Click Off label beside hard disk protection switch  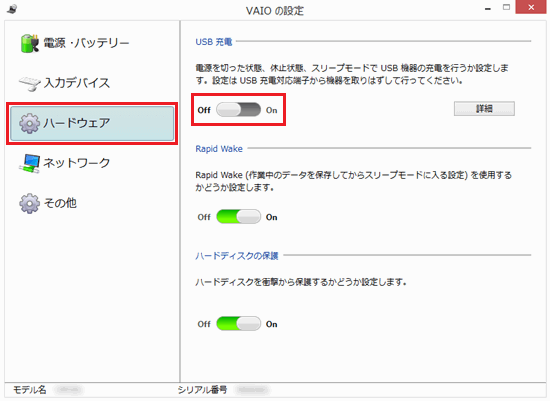(204, 324)
